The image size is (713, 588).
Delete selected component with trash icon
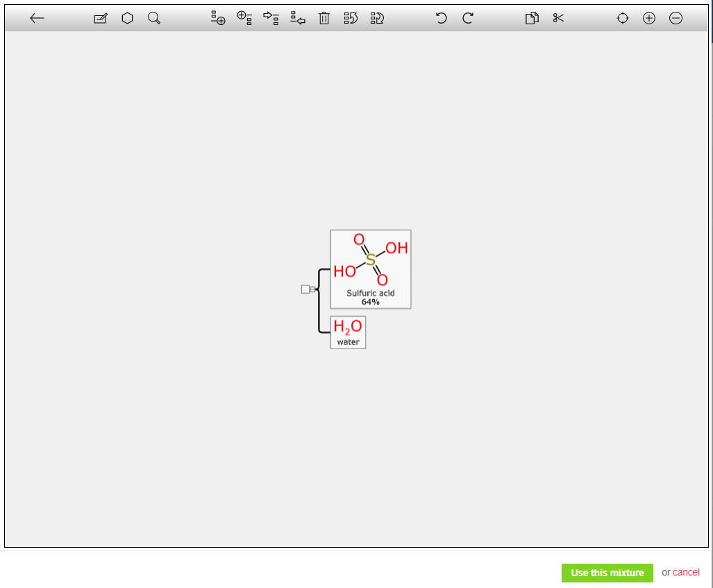pos(324,18)
